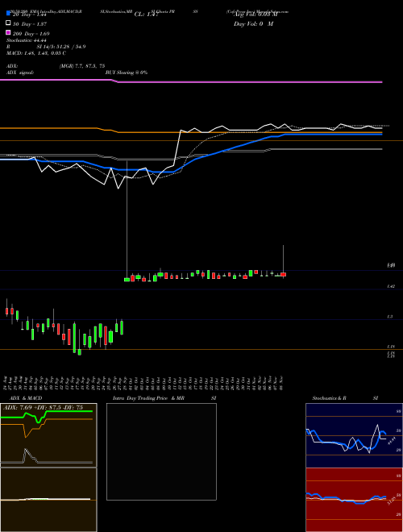Viewport: 403px width, 532px height.
Task: Click the 'Avg Vol: 0.03 M' label
Action: (x=256, y=15)
